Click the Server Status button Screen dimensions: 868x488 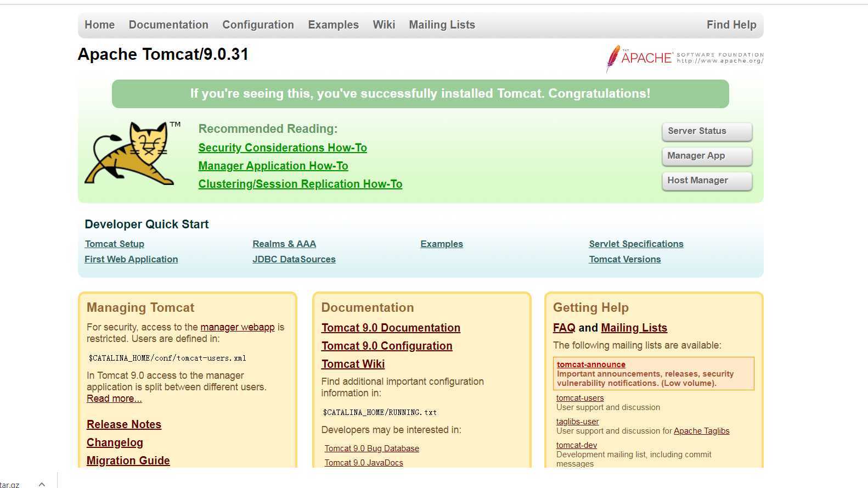tap(707, 131)
